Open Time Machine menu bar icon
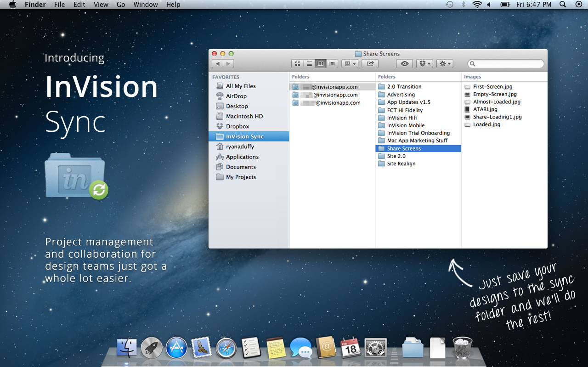 tap(449, 5)
